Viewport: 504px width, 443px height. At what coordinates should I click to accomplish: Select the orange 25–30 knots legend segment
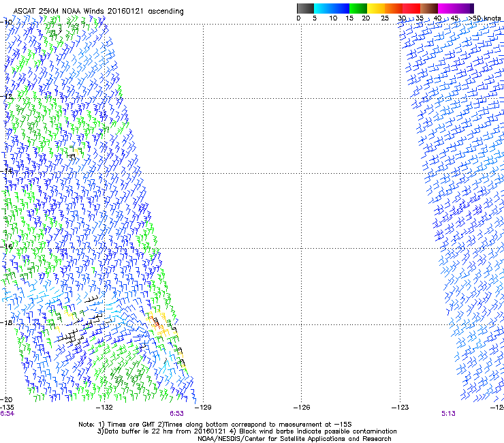click(394, 8)
